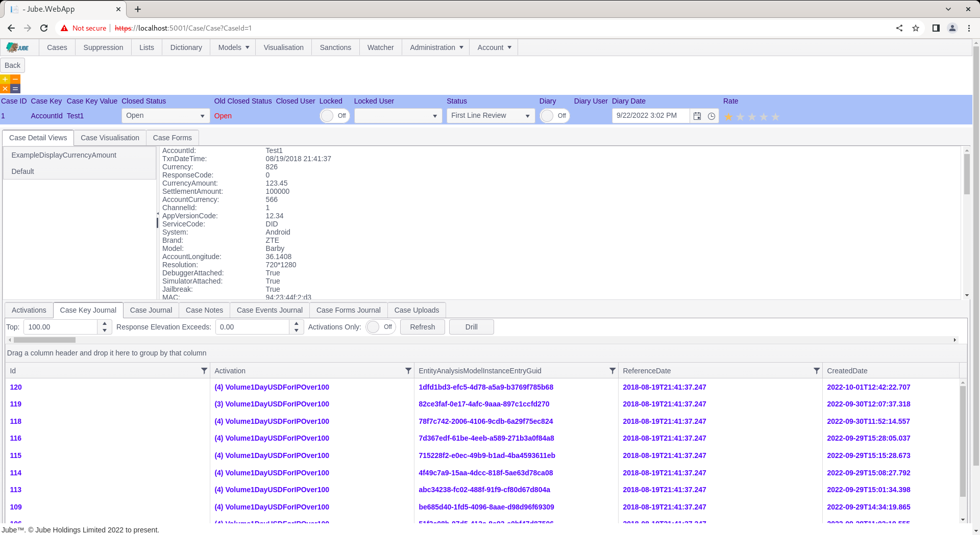Viewport: 980px width, 535px height.
Task: Open the Sanctions menu item
Action: coord(335,47)
